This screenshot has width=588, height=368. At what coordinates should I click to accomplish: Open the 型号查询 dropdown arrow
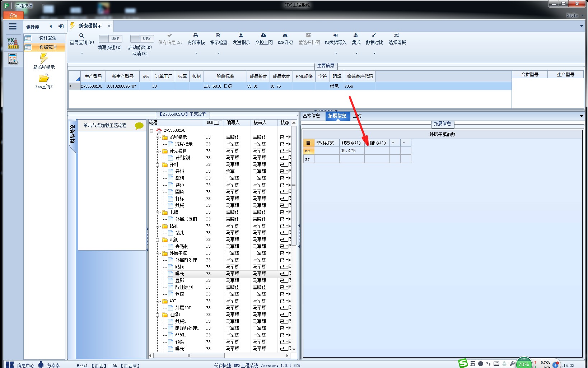82,53
